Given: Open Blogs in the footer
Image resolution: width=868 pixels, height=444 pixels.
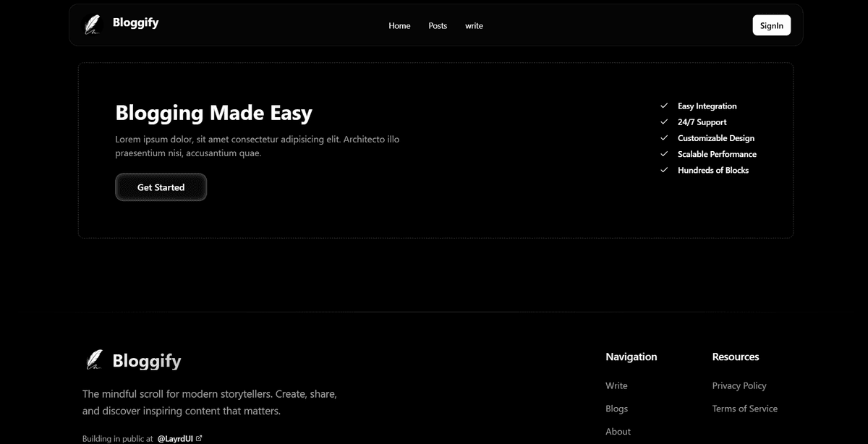Looking at the screenshot, I should coord(616,409).
